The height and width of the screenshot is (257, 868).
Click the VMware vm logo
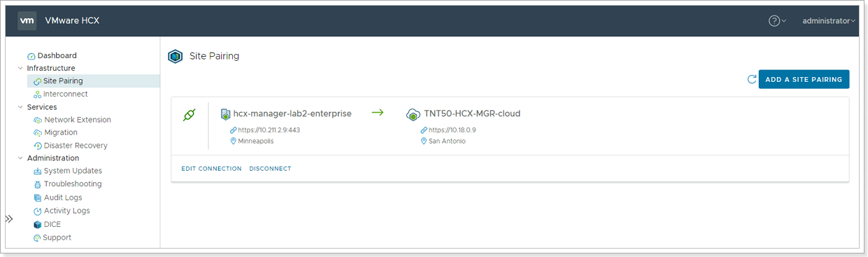click(27, 21)
